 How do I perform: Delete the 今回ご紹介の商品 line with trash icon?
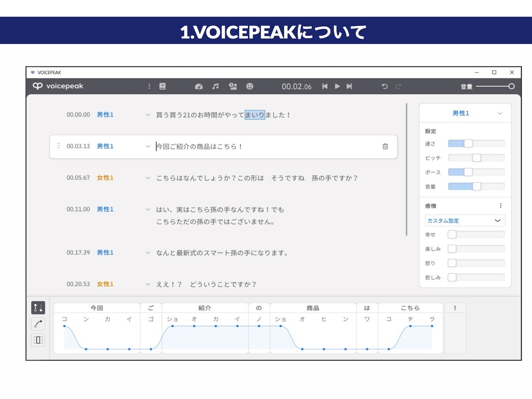[385, 146]
